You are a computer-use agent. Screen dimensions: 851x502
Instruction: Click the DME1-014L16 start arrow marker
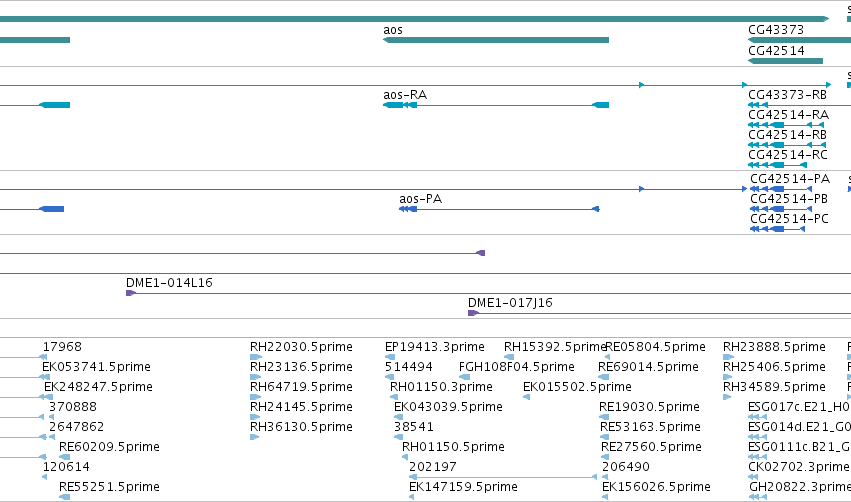click(131, 293)
